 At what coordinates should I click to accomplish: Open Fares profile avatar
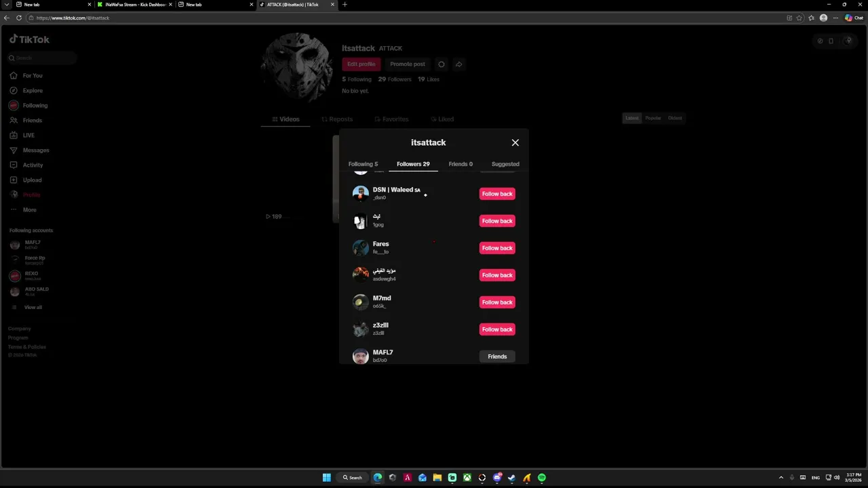[x=361, y=248]
